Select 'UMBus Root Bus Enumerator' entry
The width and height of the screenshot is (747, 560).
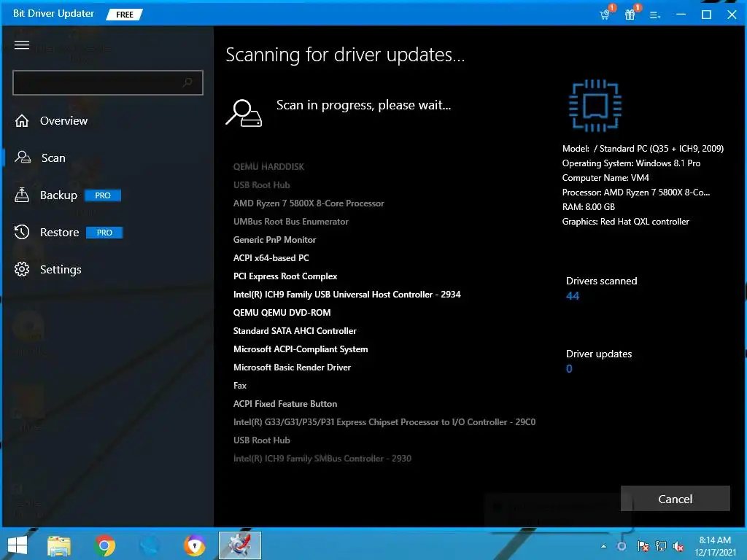pos(291,222)
